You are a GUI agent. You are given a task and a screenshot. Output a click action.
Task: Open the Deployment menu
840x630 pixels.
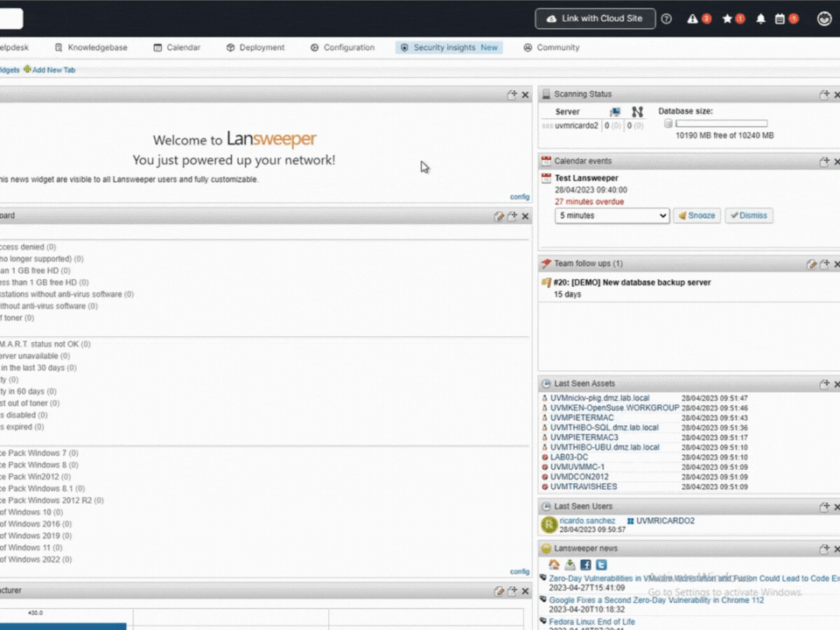(x=255, y=47)
